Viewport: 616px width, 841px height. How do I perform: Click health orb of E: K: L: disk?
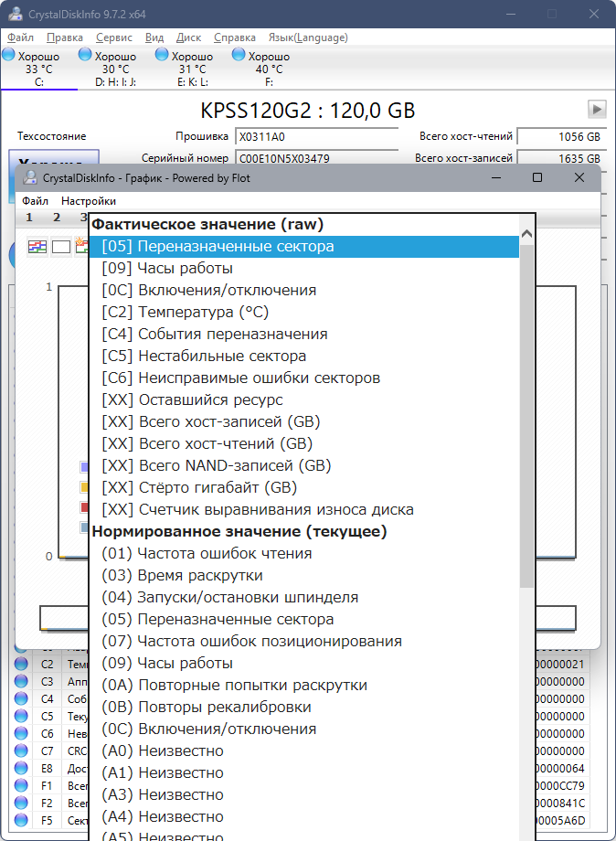[x=162, y=54]
